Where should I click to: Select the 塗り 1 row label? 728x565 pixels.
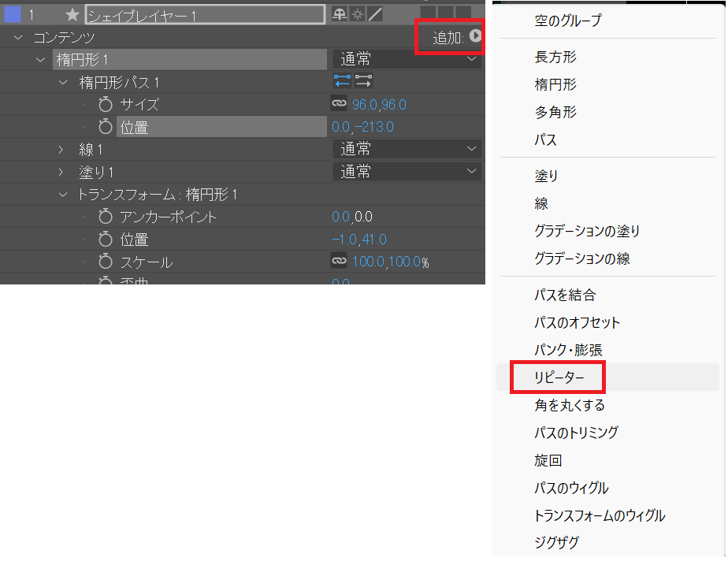[96, 173]
